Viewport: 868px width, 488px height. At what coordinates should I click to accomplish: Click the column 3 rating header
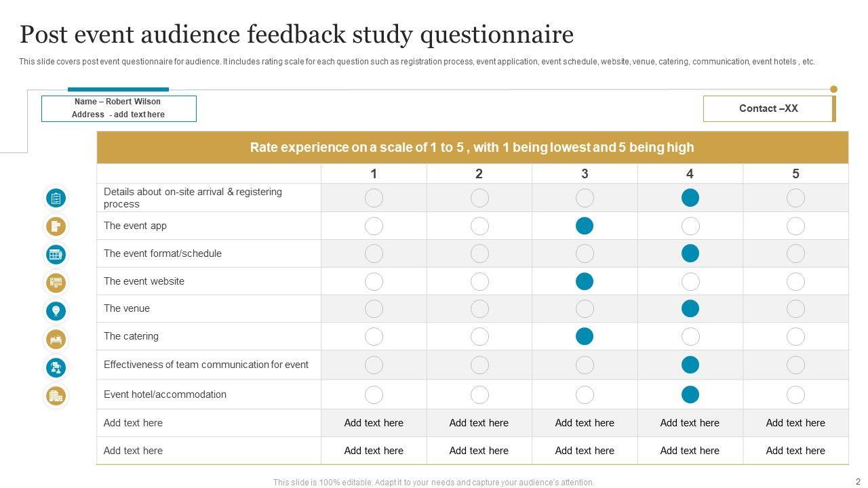tap(585, 174)
